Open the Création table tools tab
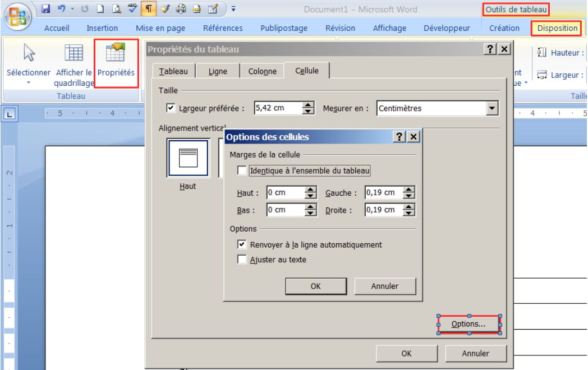Screen dimensions: 588x370 (x=504, y=28)
